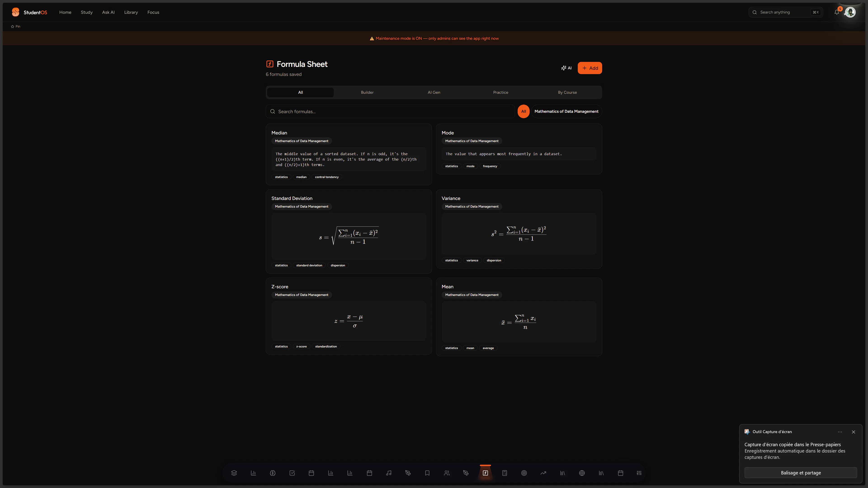Click the 'z-score' tag

pyautogui.click(x=301, y=347)
